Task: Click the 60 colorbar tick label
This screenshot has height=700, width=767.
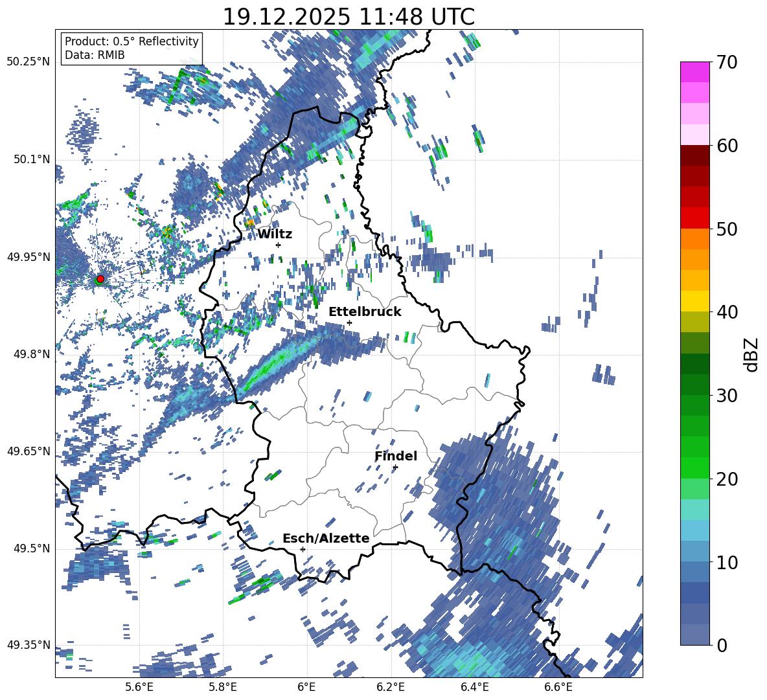Action: click(x=727, y=146)
